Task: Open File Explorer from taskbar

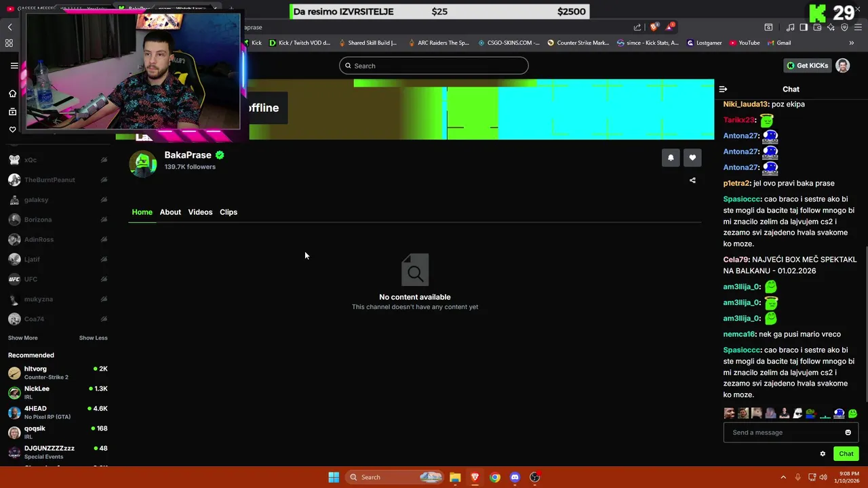Action: [455, 477]
